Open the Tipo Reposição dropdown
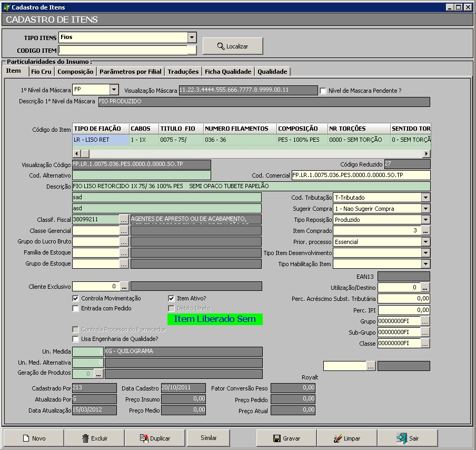This screenshot has height=450, width=476. (x=425, y=220)
